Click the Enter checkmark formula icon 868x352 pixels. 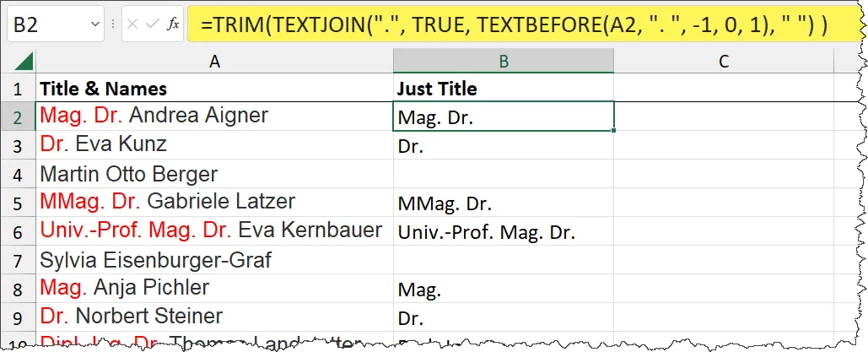tap(153, 24)
